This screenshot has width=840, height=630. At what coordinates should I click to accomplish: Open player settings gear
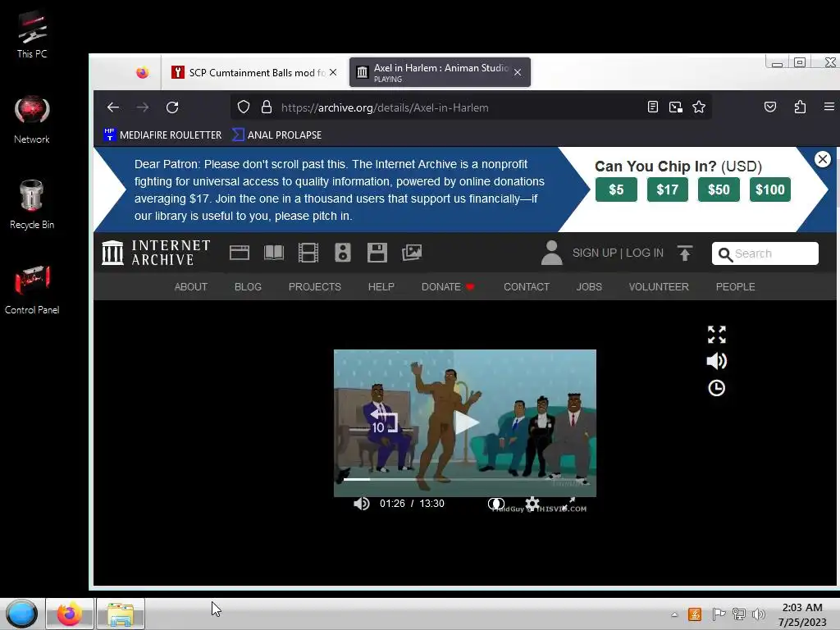click(532, 503)
